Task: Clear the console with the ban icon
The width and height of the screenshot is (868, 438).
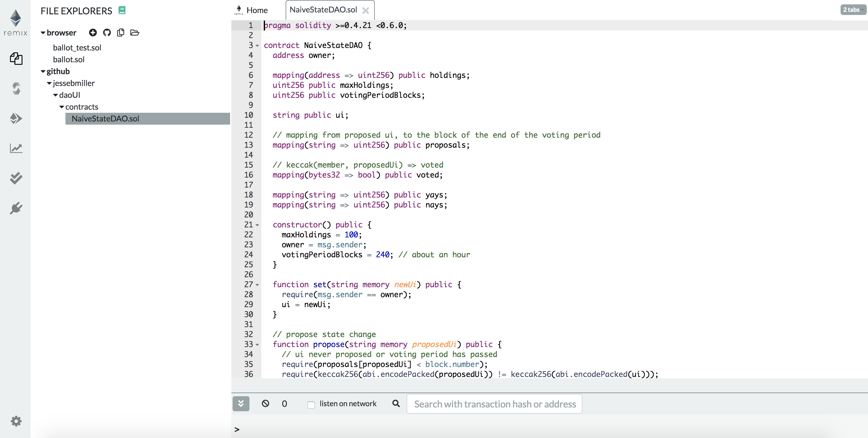Action: (x=265, y=403)
